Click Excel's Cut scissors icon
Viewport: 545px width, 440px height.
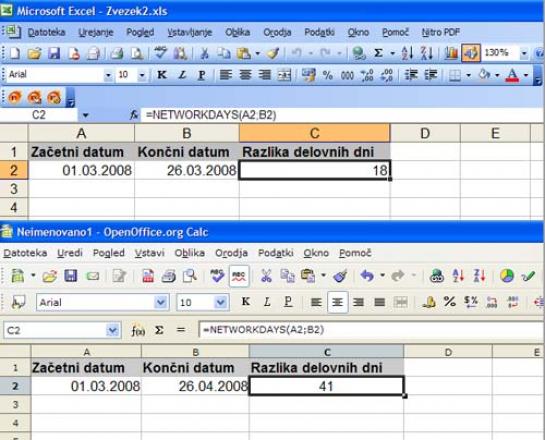click(x=204, y=53)
